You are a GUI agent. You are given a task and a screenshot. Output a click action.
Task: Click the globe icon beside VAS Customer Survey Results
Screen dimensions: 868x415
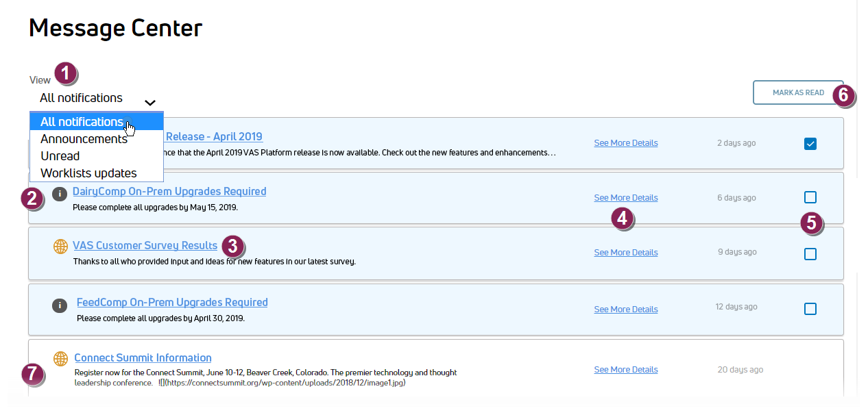click(x=60, y=247)
